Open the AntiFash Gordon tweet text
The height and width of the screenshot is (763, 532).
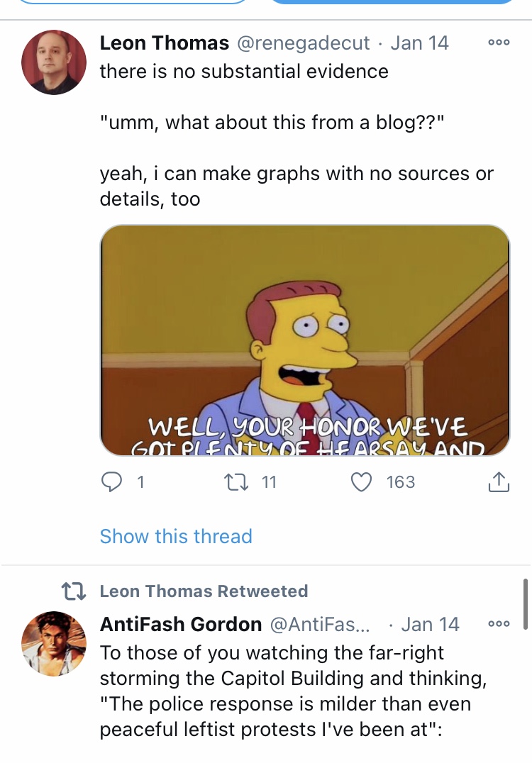click(x=294, y=691)
